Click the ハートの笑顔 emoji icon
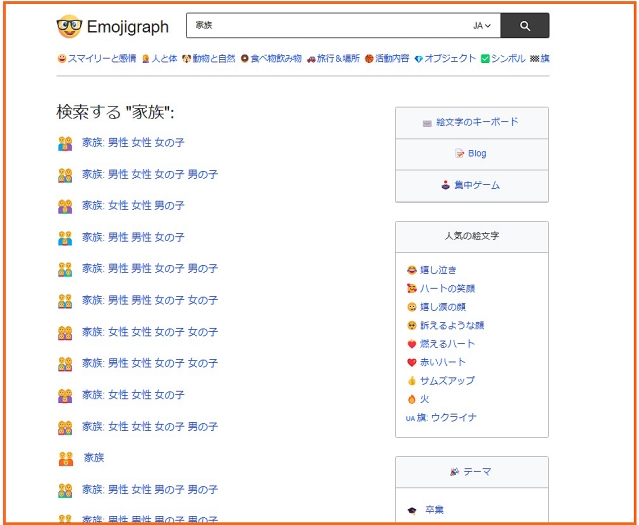 pos(411,289)
